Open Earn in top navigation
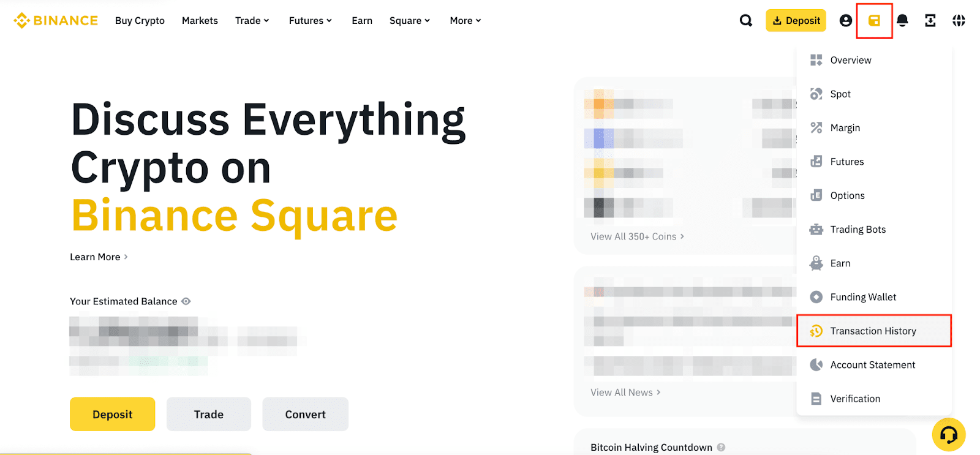The height and width of the screenshot is (455, 980). [362, 21]
